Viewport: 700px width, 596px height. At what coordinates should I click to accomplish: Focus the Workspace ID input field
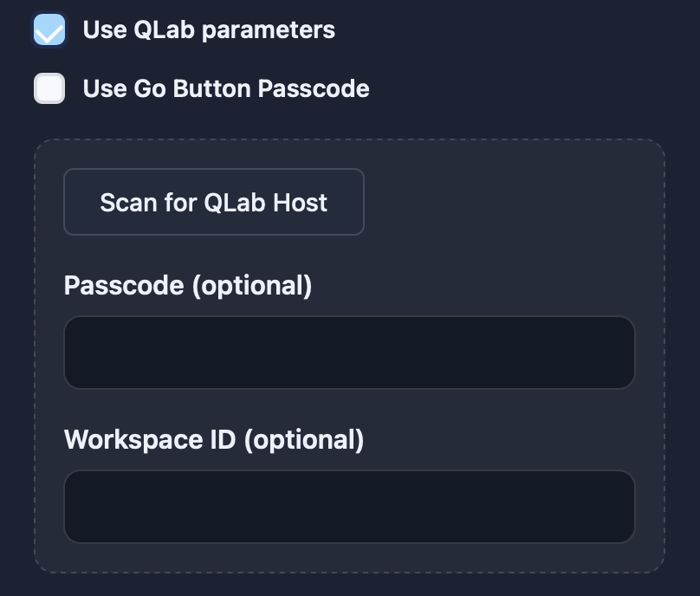click(x=349, y=507)
